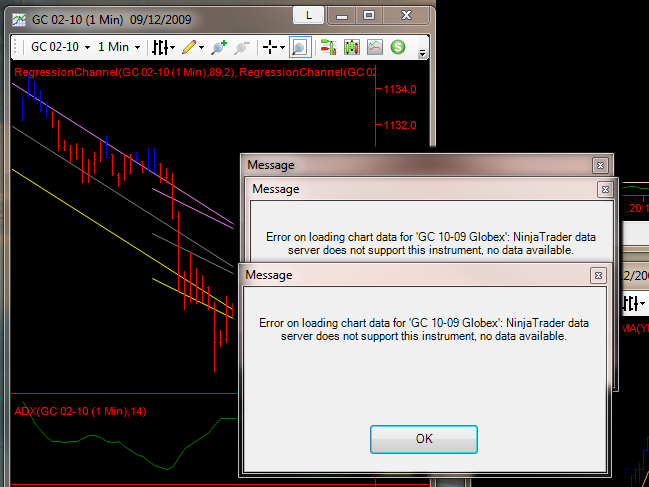Open the chart trader red-green icon
The width and height of the screenshot is (649, 487).
tap(329, 47)
